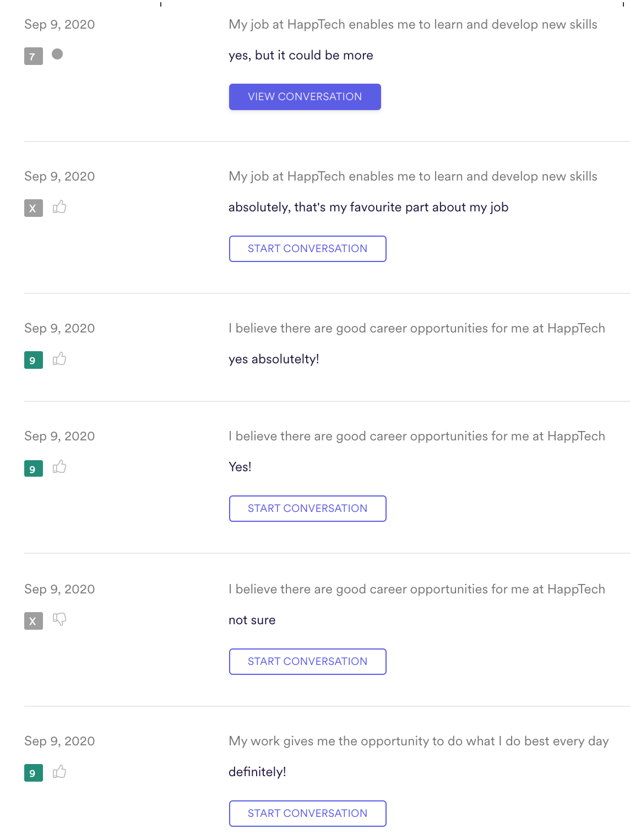Click thumbs-up icon beside the 'Yes!' comment
The height and width of the screenshot is (840, 630).
(59, 467)
